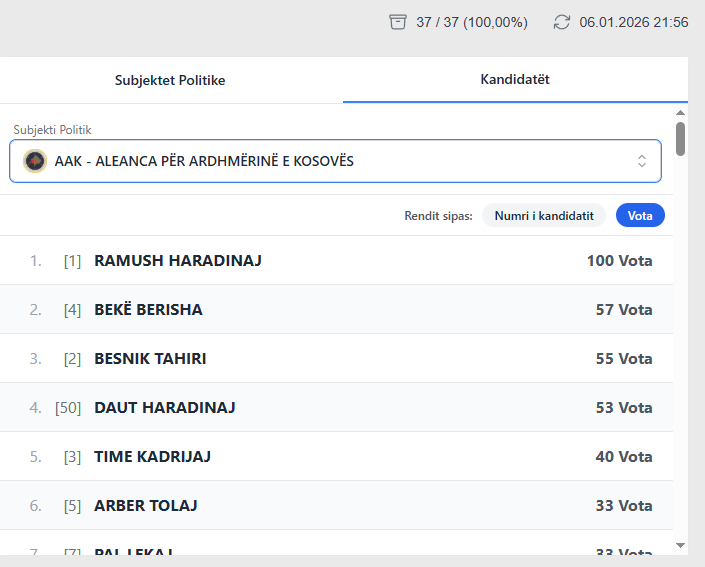Select candidate Ramush Haradinaj
Viewport: 705px width, 567px height.
(178, 261)
